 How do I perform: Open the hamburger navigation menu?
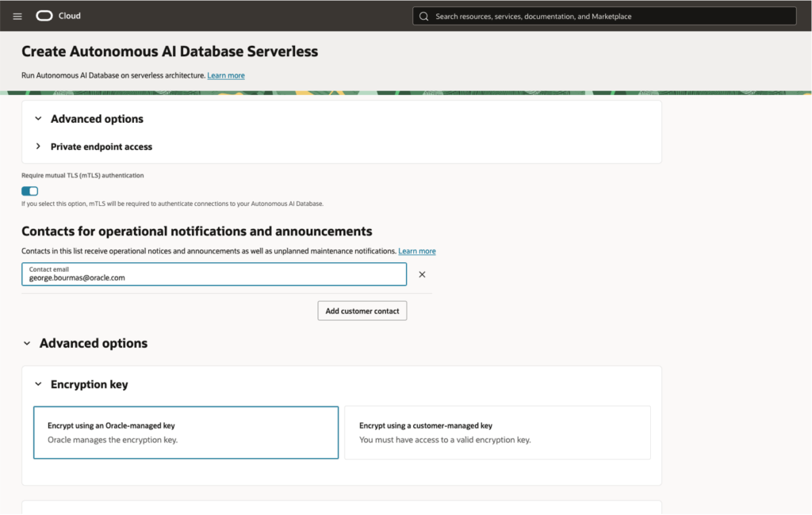(17, 16)
